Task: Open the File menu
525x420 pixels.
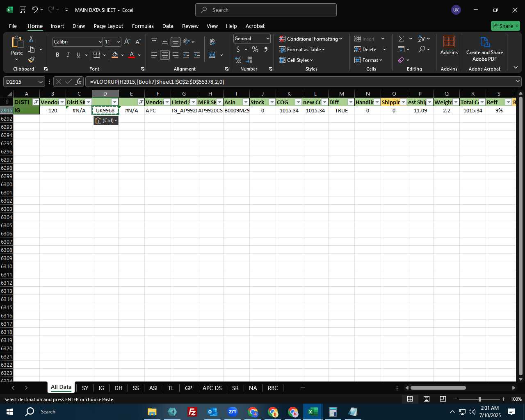Action: 13,26
